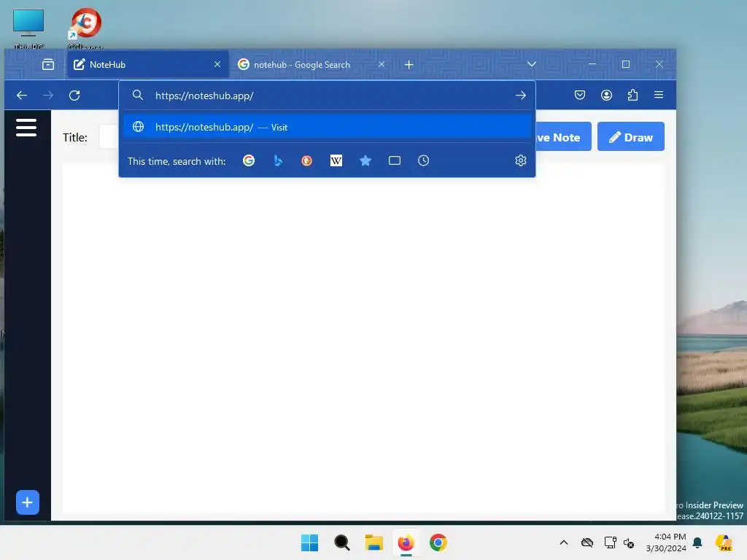The image size is (747, 560).
Task: Click inside the note editing area
Action: 363,338
